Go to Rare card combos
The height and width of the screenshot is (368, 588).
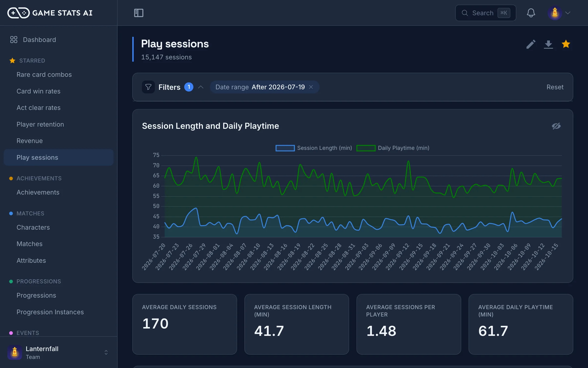(59, 75)
